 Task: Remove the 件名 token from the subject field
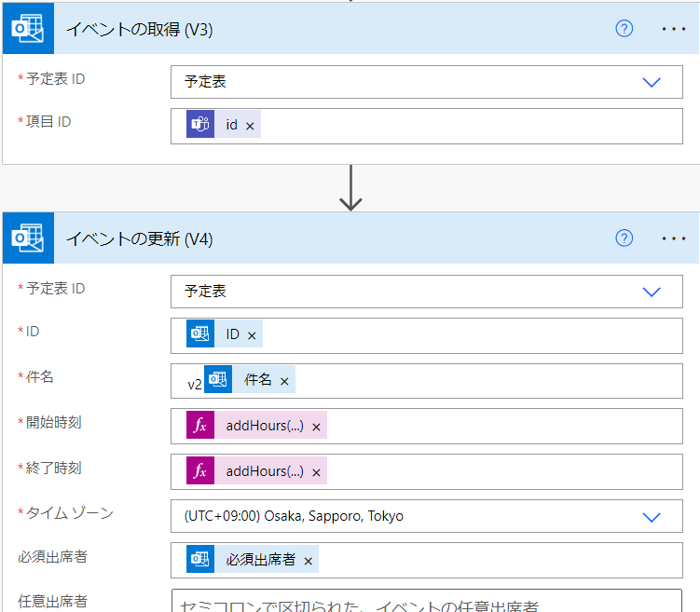pos(284,381)
